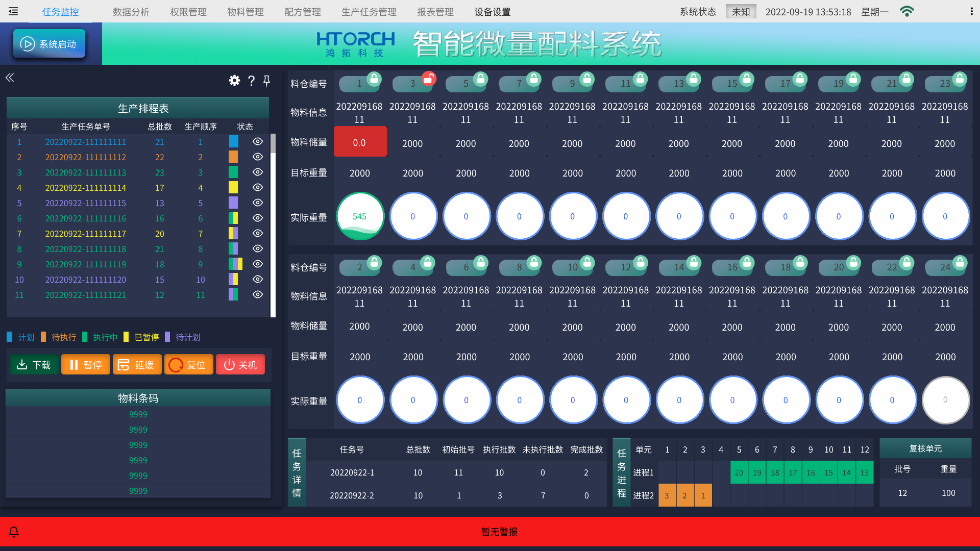The image size is (980, 551).
Task: Switch to the 数据分析 tab
Action: click(131, 12)
